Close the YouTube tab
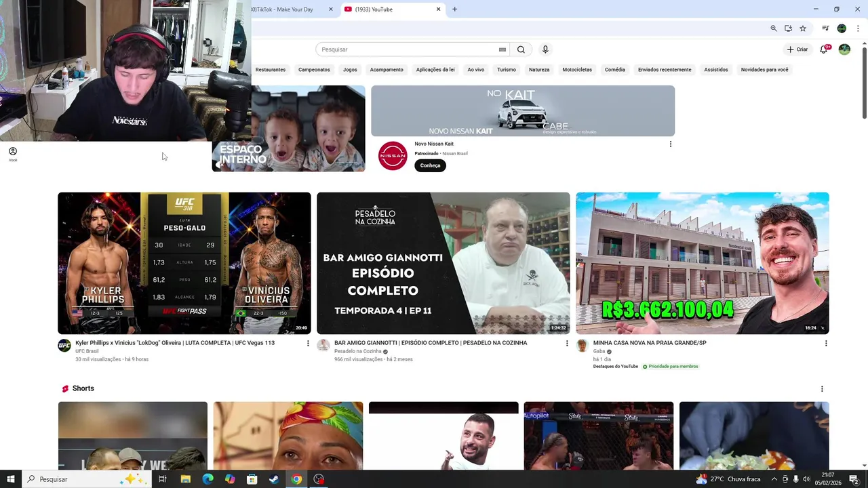 pos(438,9)
